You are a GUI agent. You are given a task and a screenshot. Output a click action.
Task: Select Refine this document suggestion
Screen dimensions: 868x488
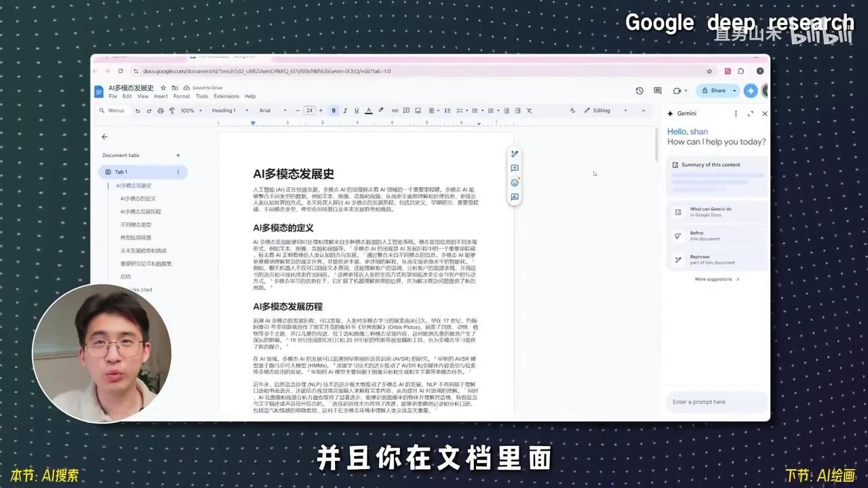[x=717, y=236]
